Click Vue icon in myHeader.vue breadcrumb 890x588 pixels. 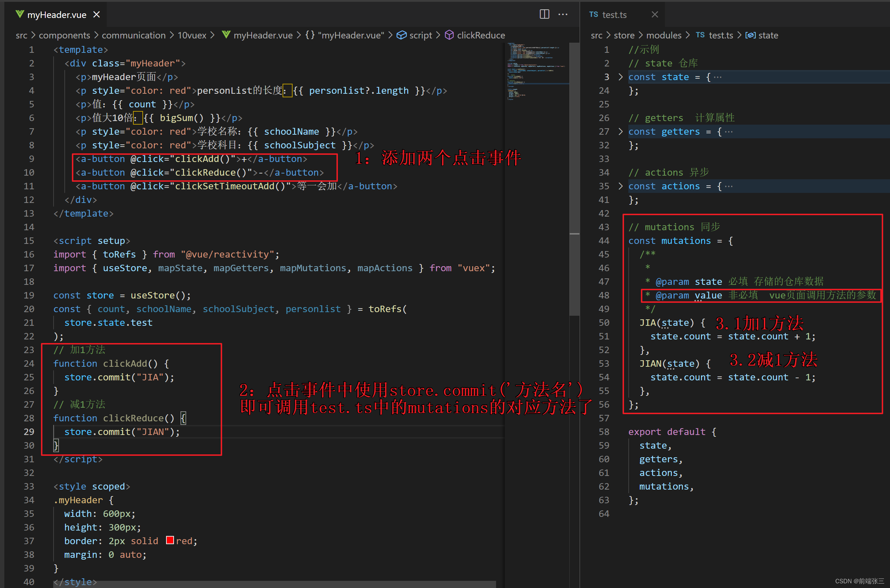coord(226,35)
